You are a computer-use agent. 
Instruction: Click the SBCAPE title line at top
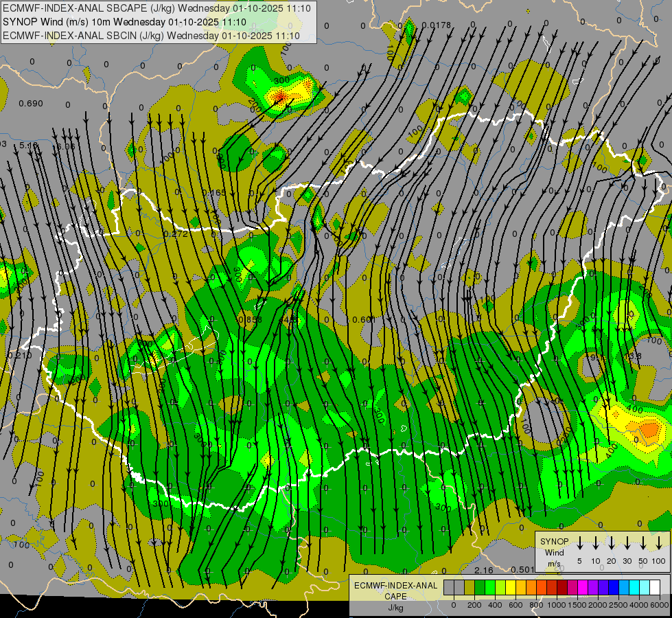(x=157, y=8)
